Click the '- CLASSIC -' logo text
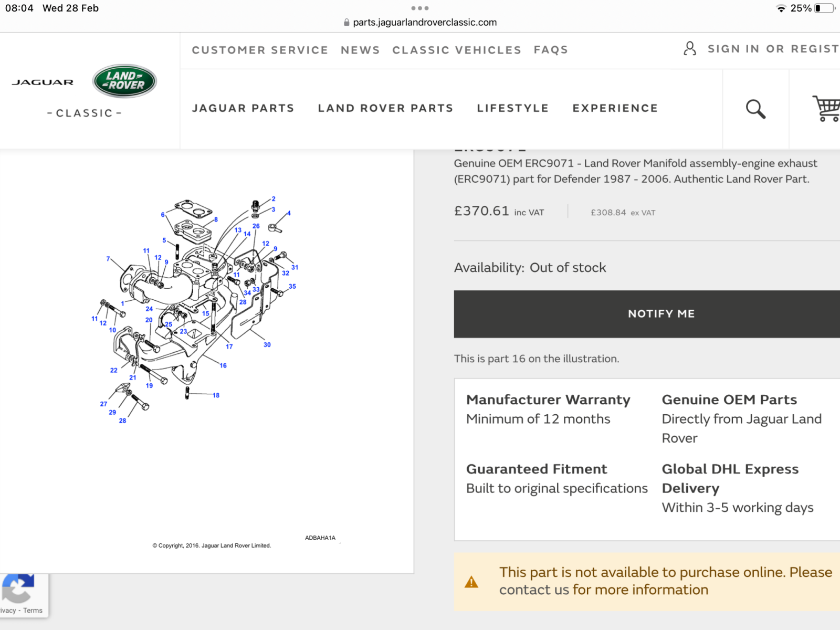This screenshot has height=630, width=840. pos(85,113)
